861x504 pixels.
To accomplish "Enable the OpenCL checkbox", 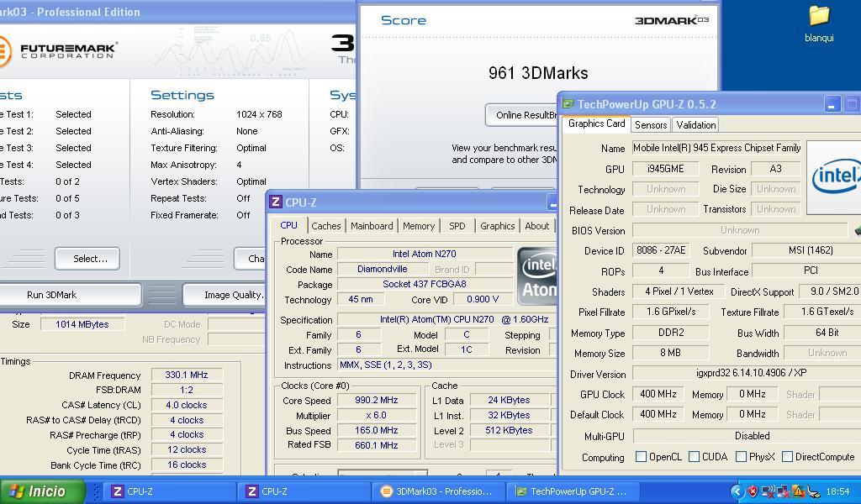I will click(640, 456).
